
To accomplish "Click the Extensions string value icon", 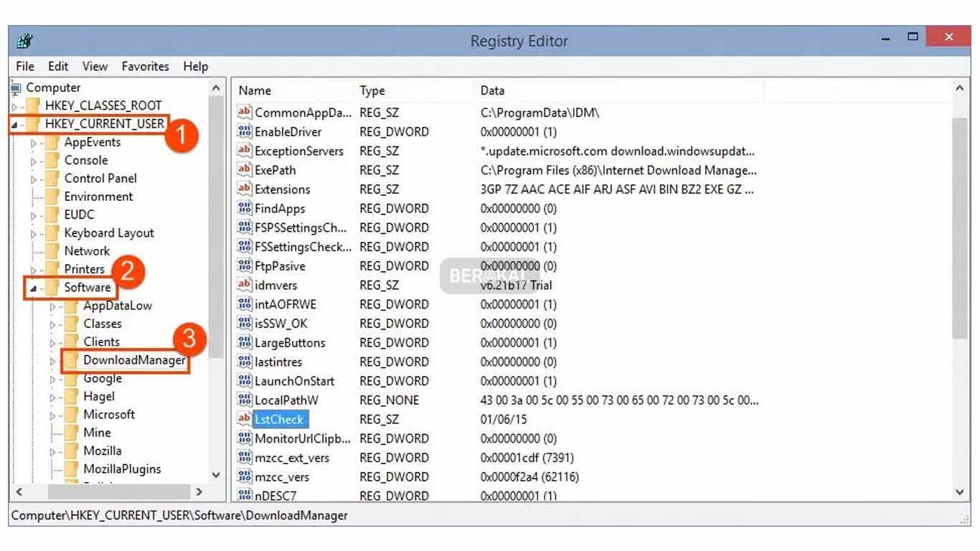I will [x=245, y=189].
